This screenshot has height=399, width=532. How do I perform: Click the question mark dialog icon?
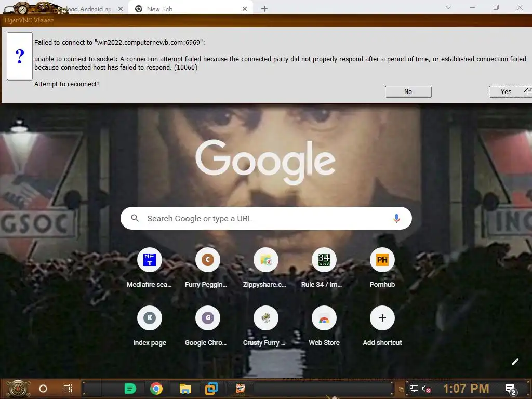tap(20, 56)
